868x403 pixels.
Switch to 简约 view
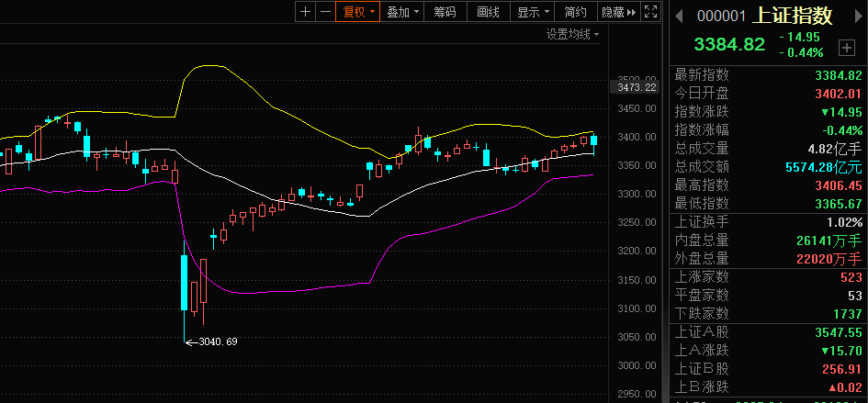tap(576, 12)
